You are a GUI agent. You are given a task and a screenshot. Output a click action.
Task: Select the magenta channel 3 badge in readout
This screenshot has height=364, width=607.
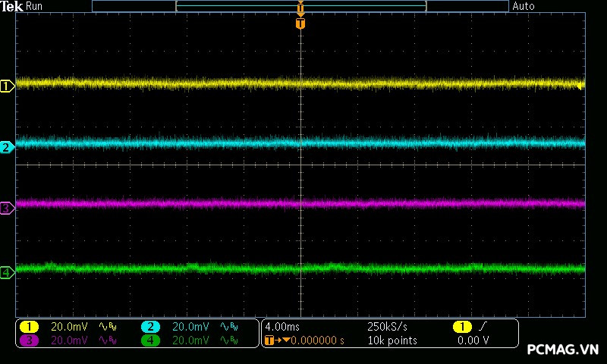click(29, 340)
